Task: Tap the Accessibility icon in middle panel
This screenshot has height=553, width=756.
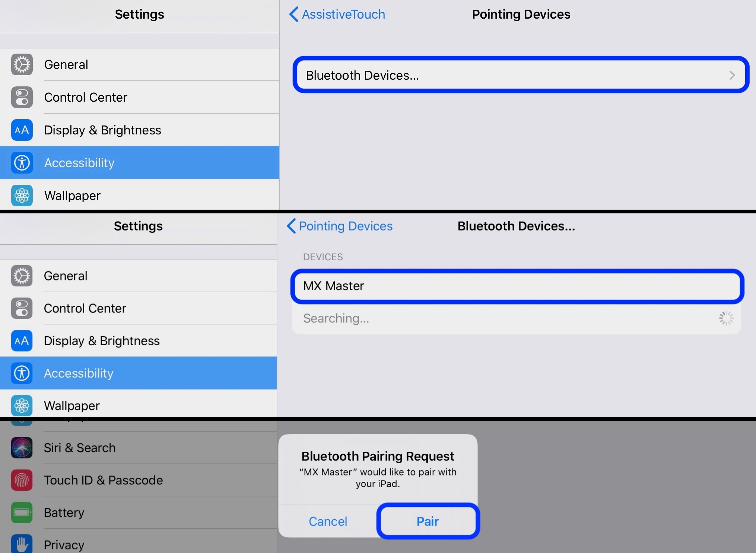Action: pos(22,373)
